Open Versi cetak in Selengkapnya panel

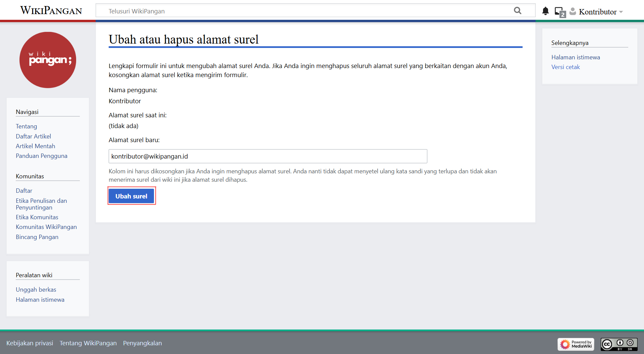(x=565, y=67)
